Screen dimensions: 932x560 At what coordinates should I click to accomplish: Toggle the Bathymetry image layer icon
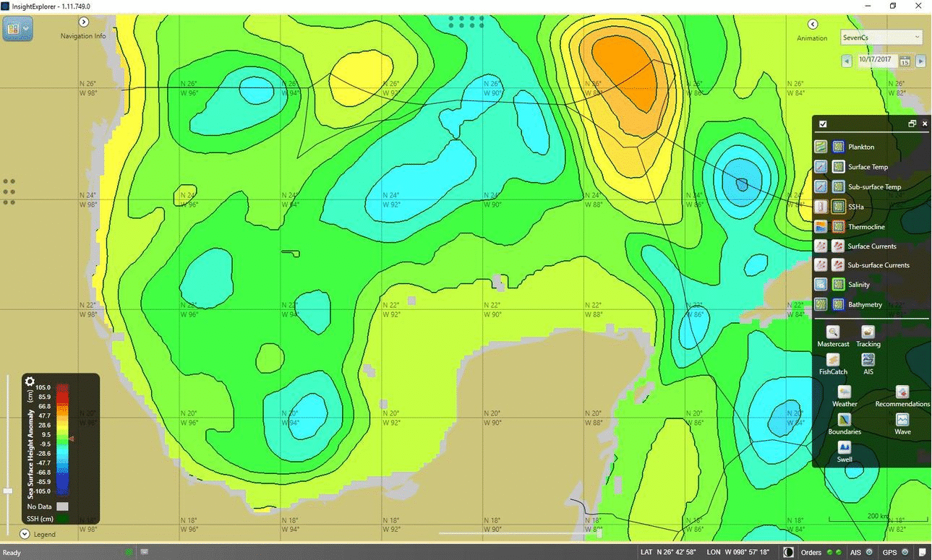[x=821, y=305]
